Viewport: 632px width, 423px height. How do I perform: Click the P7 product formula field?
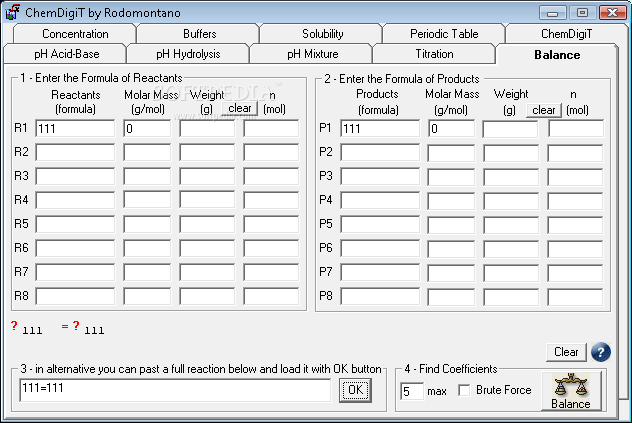[x=380, y=272]
